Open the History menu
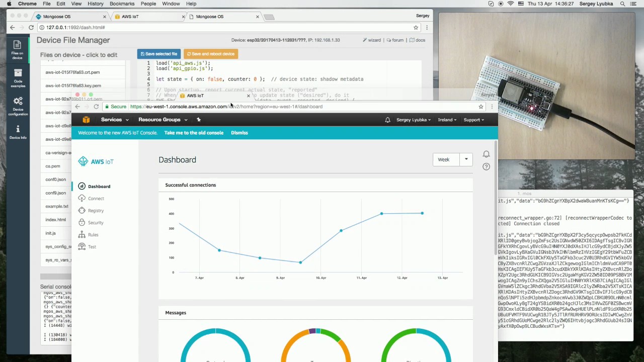 click(96, 4)
